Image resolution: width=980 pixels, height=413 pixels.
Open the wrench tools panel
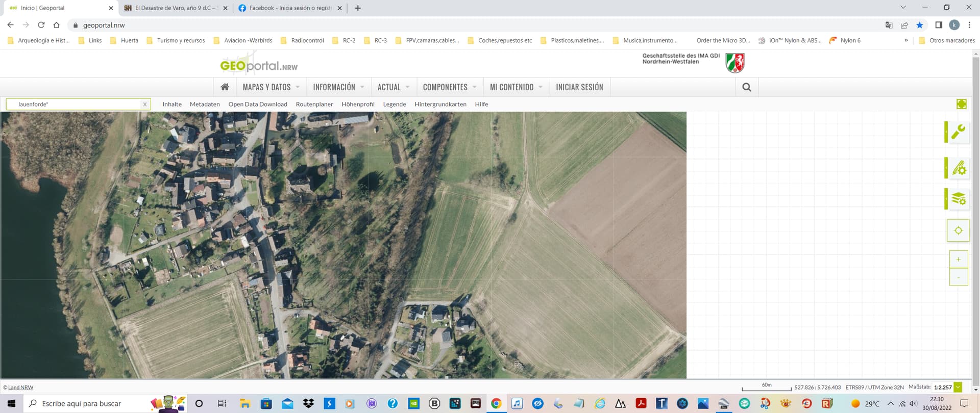958,132
